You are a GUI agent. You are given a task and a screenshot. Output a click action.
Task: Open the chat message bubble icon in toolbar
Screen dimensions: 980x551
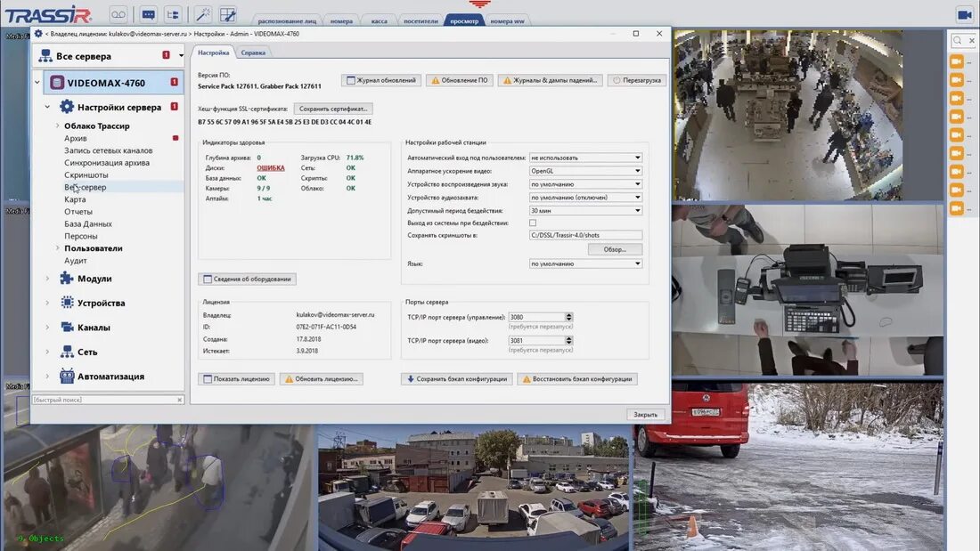pos(148,14)
